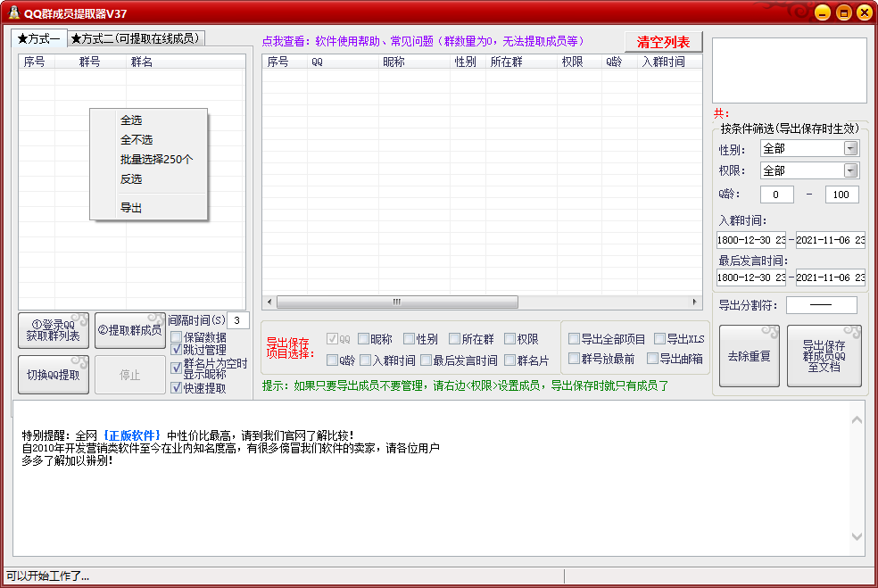Click the 昵称 column header
Image resolution: width=878 pixels, height=588 pixels.
tap(414, 62)
